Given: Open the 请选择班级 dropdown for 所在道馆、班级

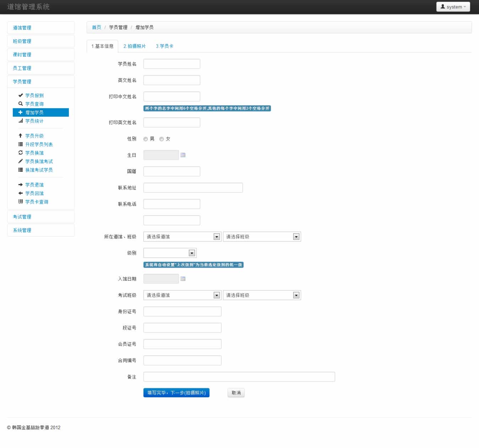Looking at the screenshot, I should click(x=262, y=237).
